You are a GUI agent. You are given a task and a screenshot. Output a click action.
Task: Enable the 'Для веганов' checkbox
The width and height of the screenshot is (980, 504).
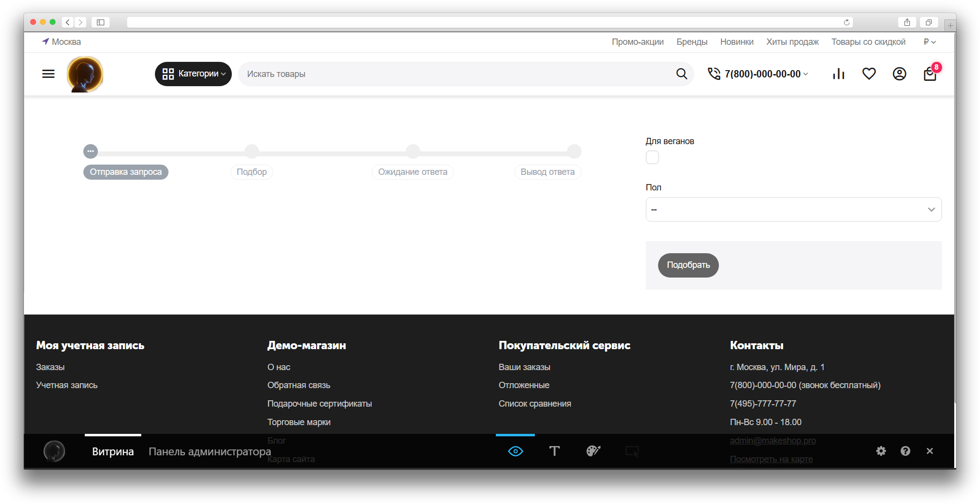tap(652, 157)
